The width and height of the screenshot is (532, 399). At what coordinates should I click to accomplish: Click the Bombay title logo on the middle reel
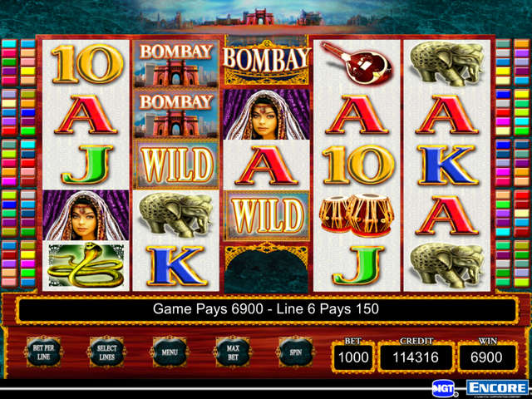tap(267, 62)
